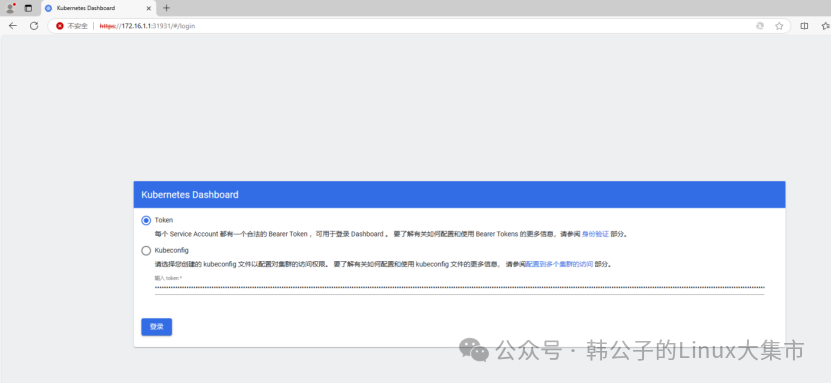Open the tab actions menu icon
Image resolution: width=831 pixels, height=383 pixels.
pos(28,8)
